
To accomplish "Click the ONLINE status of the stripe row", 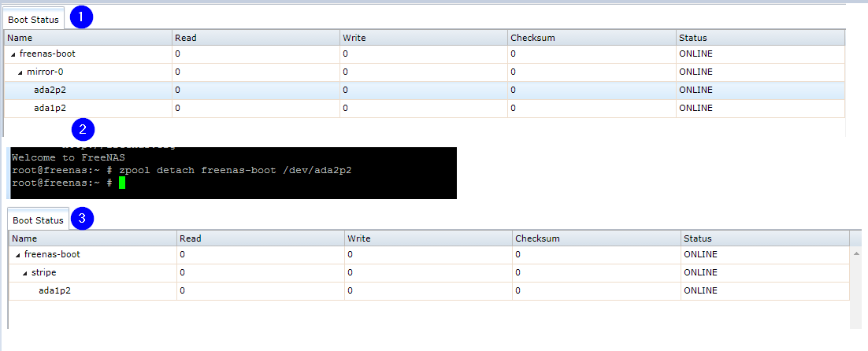I will pyautogui.click(x=700, y=272).
